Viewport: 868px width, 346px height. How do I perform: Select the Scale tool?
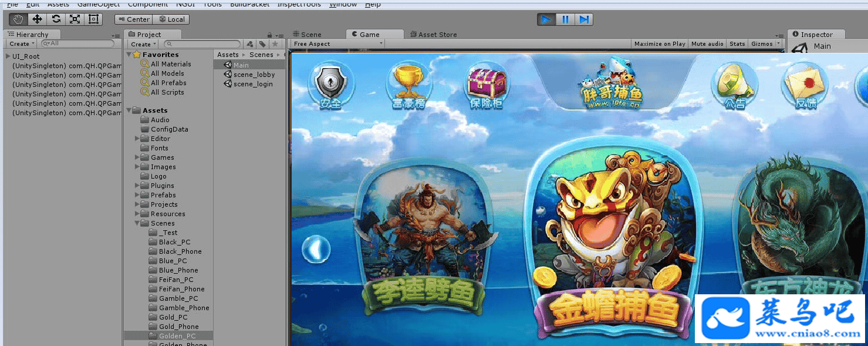(x=75, y=19)
